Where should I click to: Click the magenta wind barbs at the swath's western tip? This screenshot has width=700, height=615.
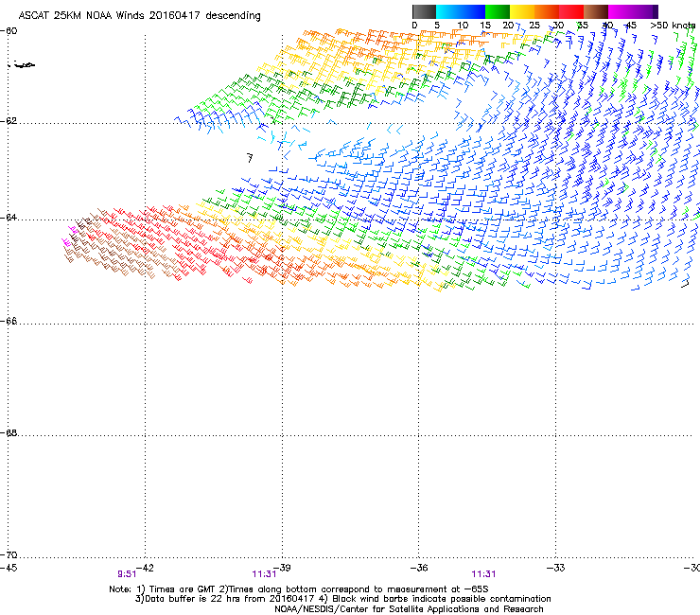69,237
